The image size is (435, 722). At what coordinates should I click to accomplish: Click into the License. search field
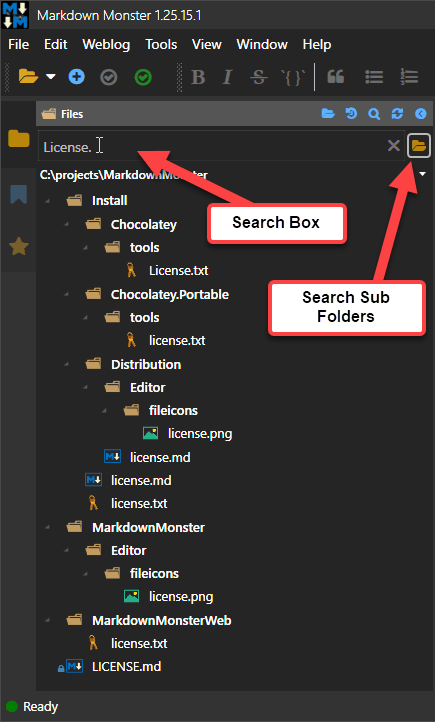pyautogui.click(x=212, y=146)
